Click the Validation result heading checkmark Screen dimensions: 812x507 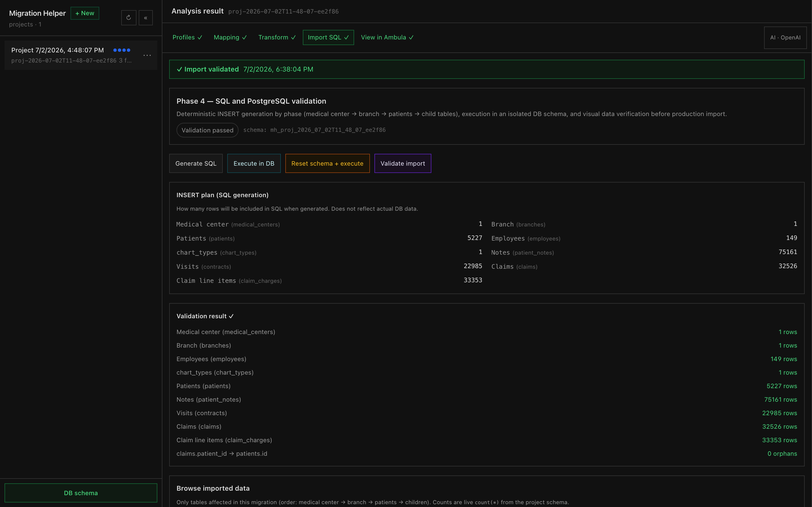point(231,316)
